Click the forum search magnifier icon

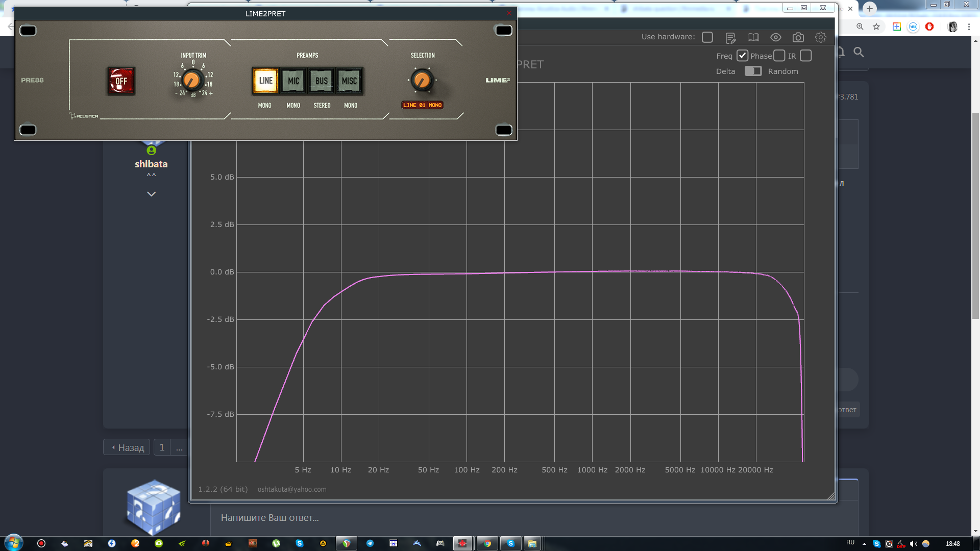pyautogui.click(x=859, y=52)
